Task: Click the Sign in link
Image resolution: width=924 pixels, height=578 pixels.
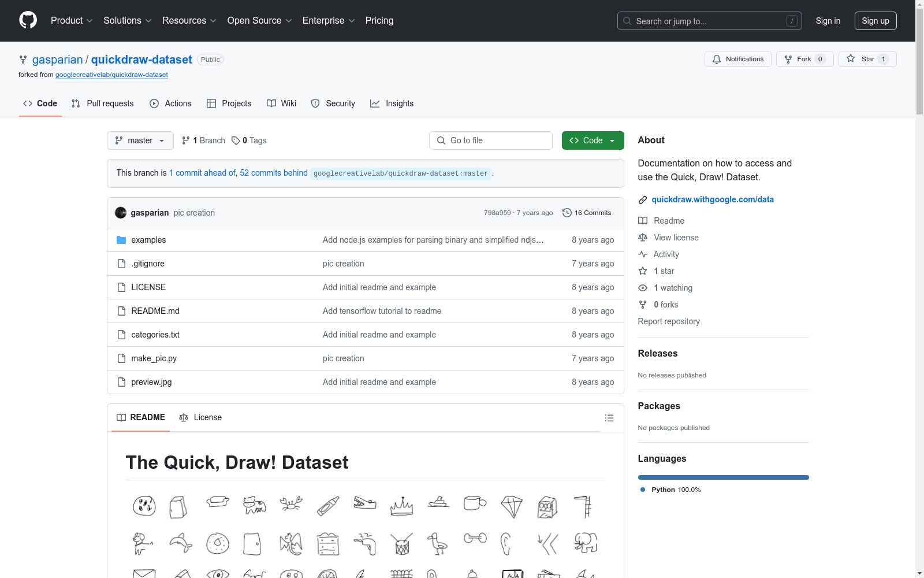Action: click(828, 21)
